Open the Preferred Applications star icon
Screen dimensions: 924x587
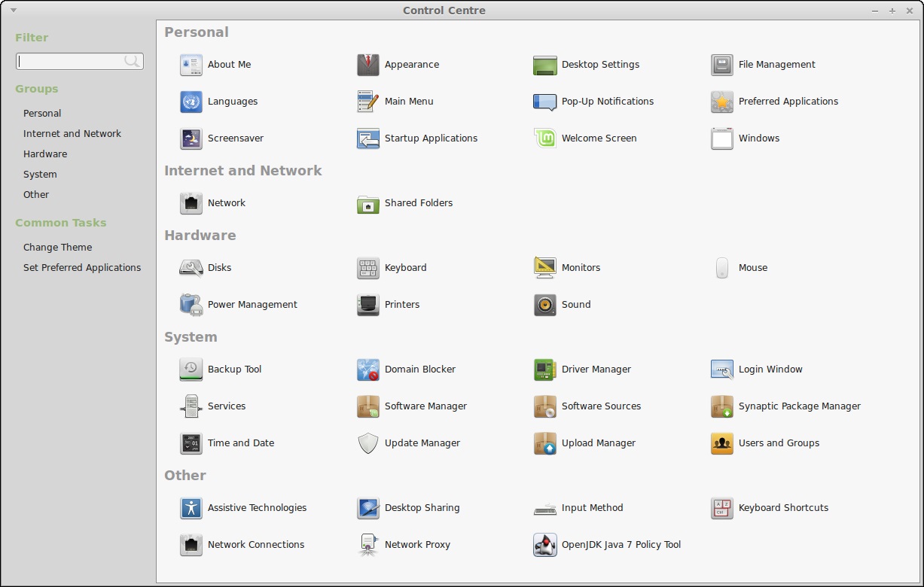click(722, 102)
